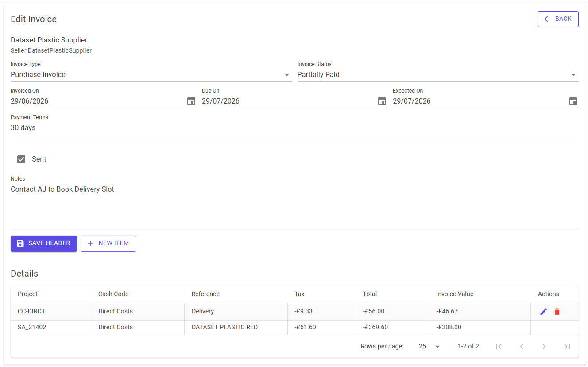Image resolution: width=588 pixels, height=367 pixels.
Task: Click the SA_21402 project cell
Action: [x=51, y=328]
